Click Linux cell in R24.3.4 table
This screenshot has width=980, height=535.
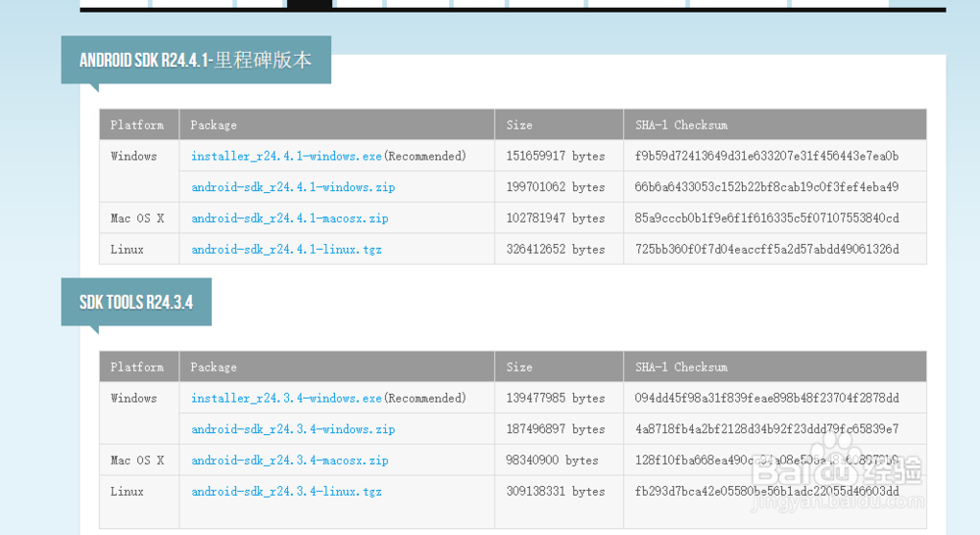coord(139,502)
